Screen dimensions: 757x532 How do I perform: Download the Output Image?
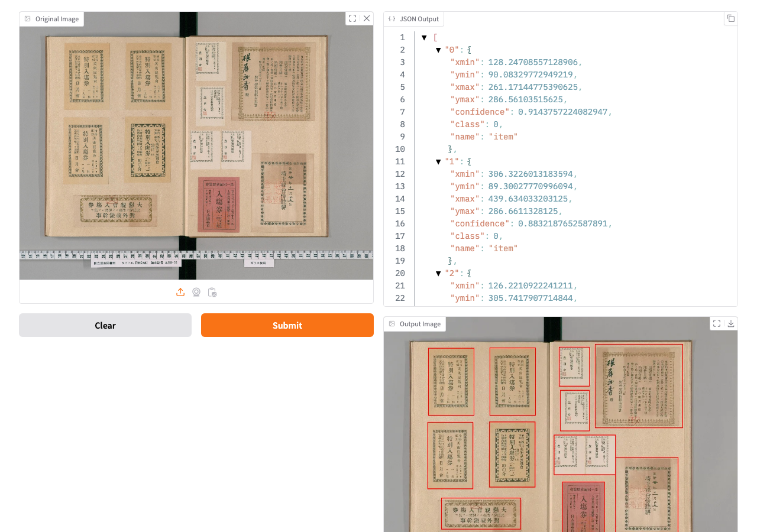731,323
